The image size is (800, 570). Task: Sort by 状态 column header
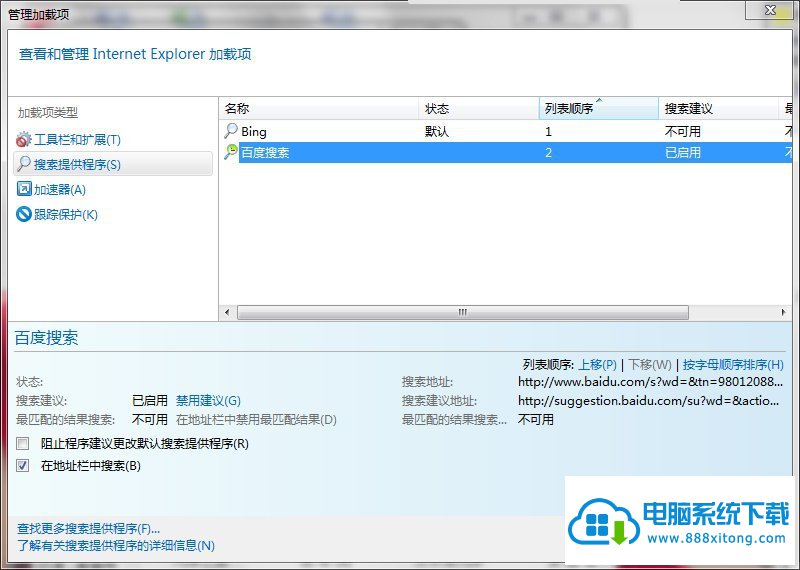point(479,108)
